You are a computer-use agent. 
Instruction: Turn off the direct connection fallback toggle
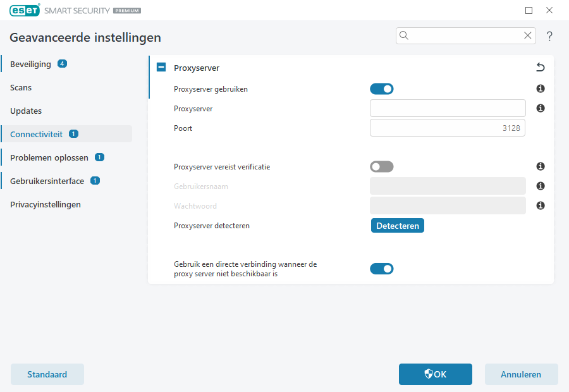(382, 269)
